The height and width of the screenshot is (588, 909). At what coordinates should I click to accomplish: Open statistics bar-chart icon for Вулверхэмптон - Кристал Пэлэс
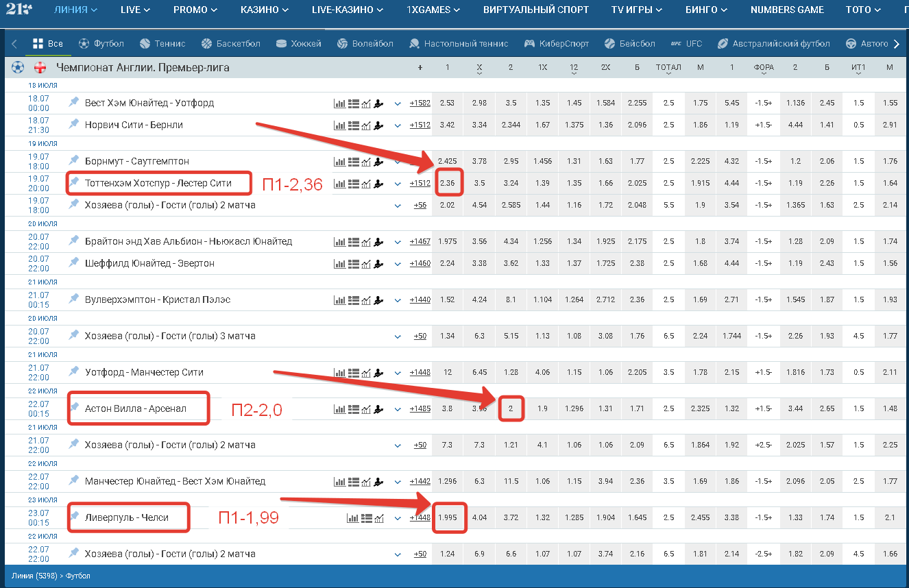pyautogui.click(x=339, y=300)
